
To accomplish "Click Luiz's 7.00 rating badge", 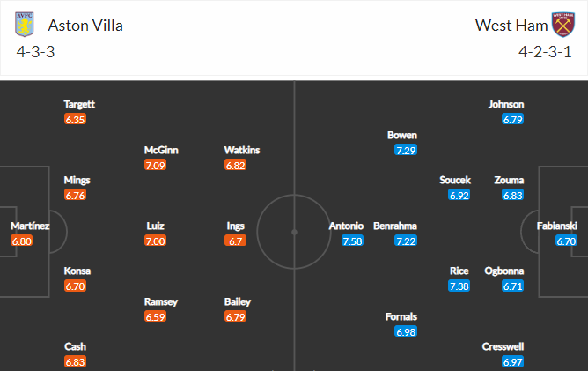I will [155, 241].
